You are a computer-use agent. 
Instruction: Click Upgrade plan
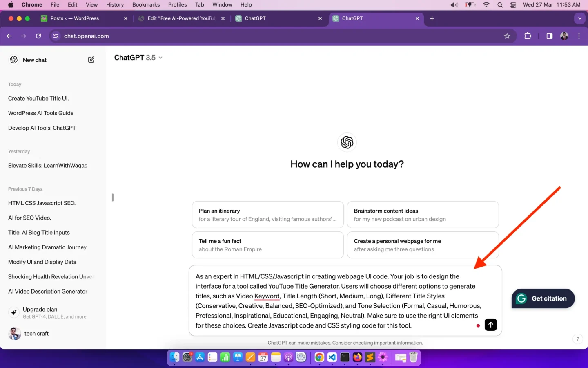(53, 312)
